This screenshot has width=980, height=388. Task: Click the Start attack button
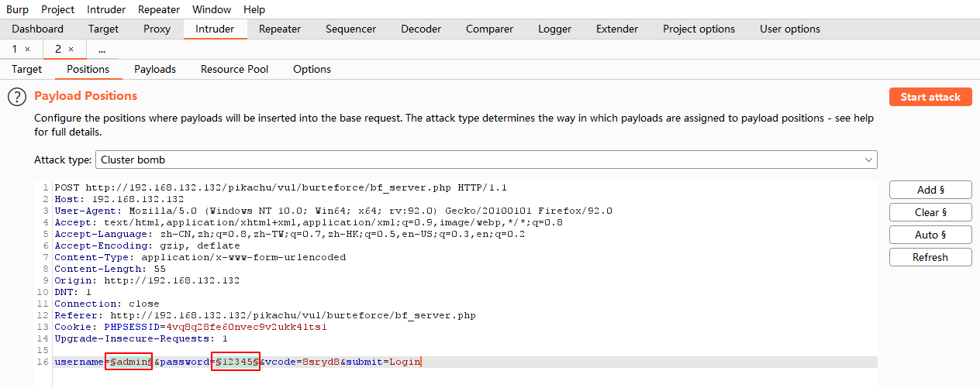pos(930,97)
